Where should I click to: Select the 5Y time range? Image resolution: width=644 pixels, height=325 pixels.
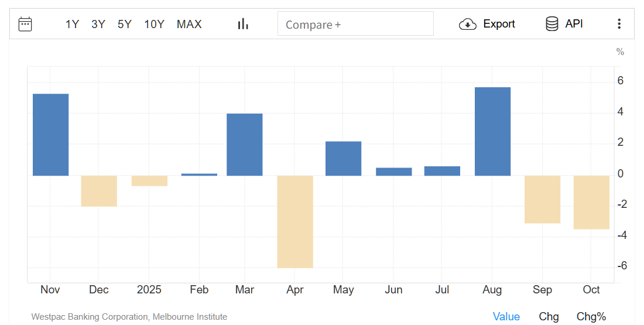[x=124, y=24]
